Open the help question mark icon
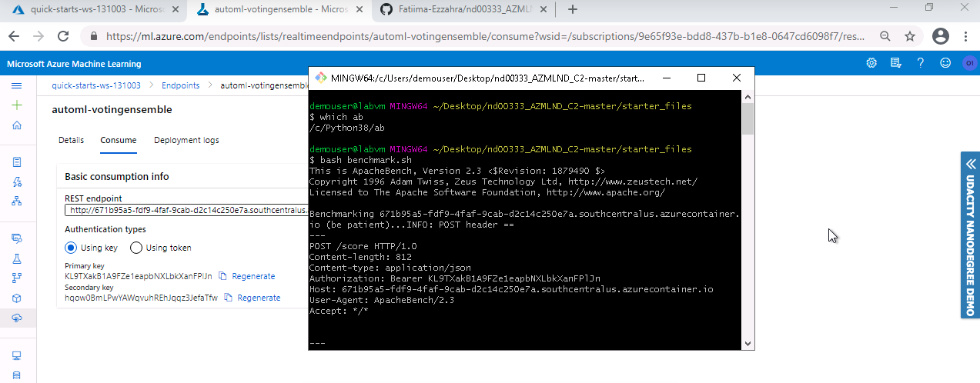 click(x=921, y=62)
